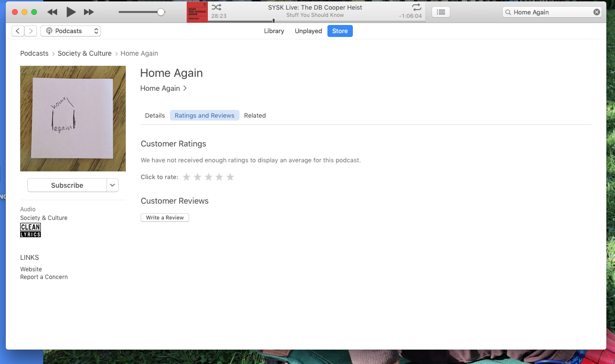615x364 pixels.
Task: Rate the podcast three stars
Action: coord(208,177)
